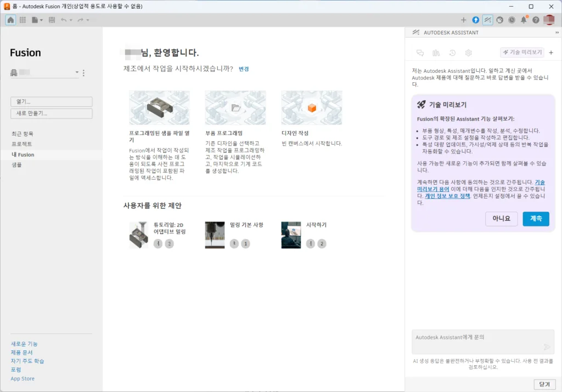Open the 시작하기 video thumbnail
The image size is (562, 392).
pyautogui.click(x=291, y=235)
